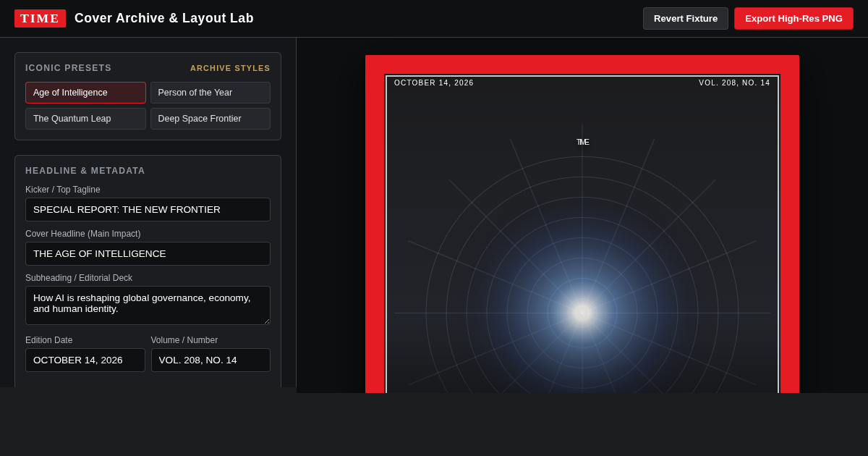Viewport: 868px width, 456px height.
Task: Edit the Edition Date field
Action: pos(85,360)
